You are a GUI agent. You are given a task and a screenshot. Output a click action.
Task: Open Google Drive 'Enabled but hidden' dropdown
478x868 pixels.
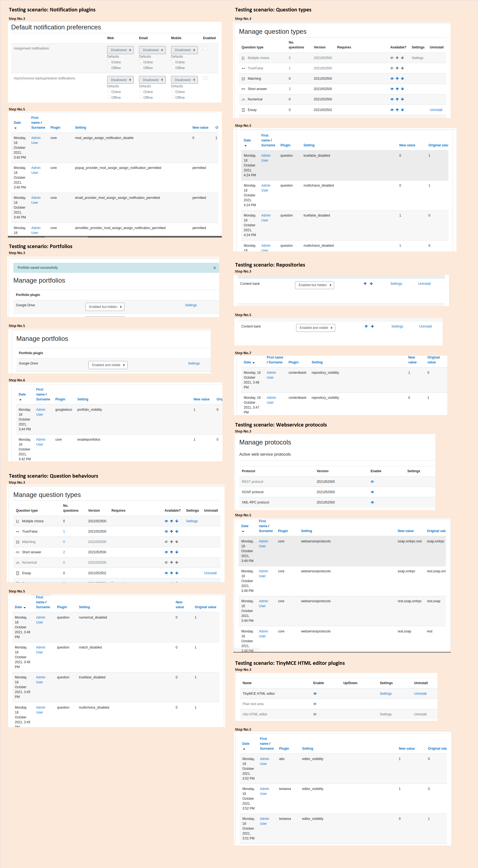pyautogui.click(x=105, y=307)
